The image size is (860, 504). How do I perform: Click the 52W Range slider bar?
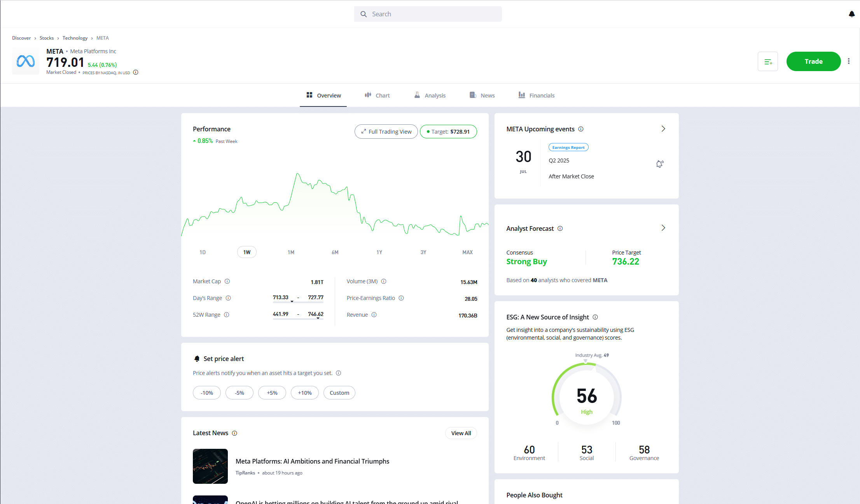pos(298,319)
